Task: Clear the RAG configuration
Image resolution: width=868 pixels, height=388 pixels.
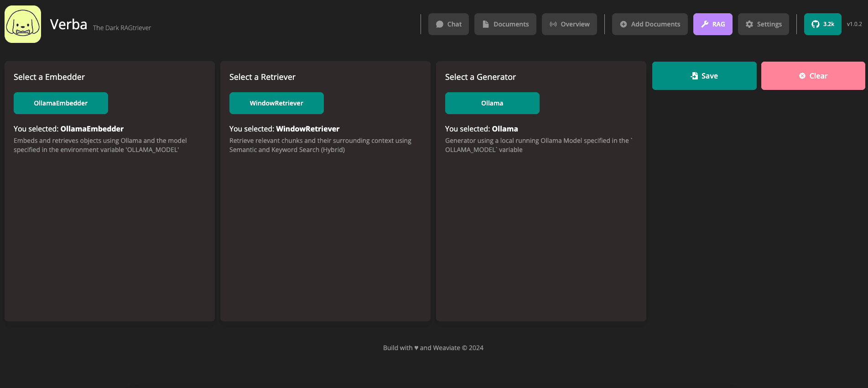Action: click(x=813, y=76)
